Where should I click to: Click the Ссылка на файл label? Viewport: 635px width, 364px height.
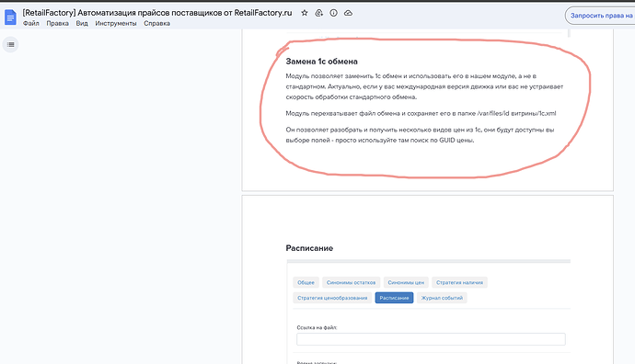coord(317,327)
